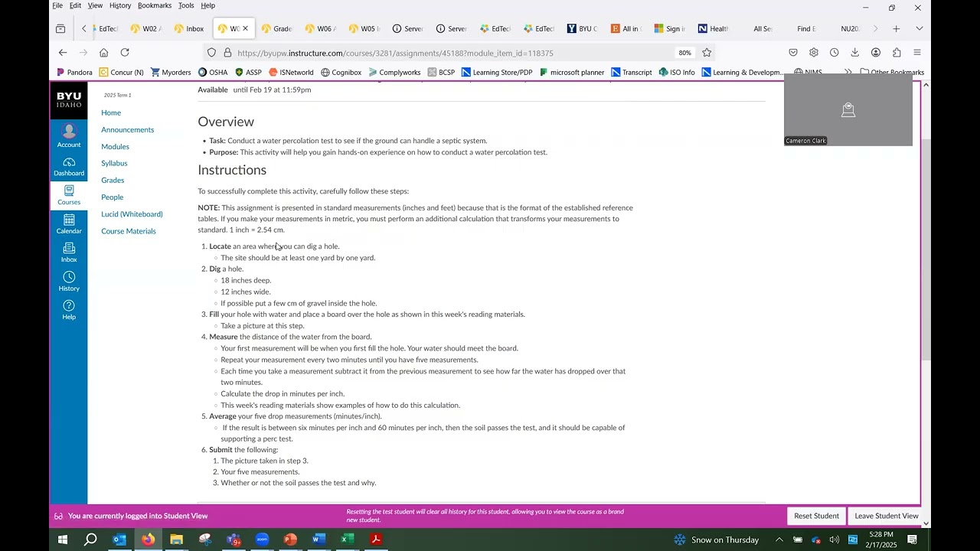Open the browser Home page
This screenshot has height=551, width=980.
(x=104, y=53)
